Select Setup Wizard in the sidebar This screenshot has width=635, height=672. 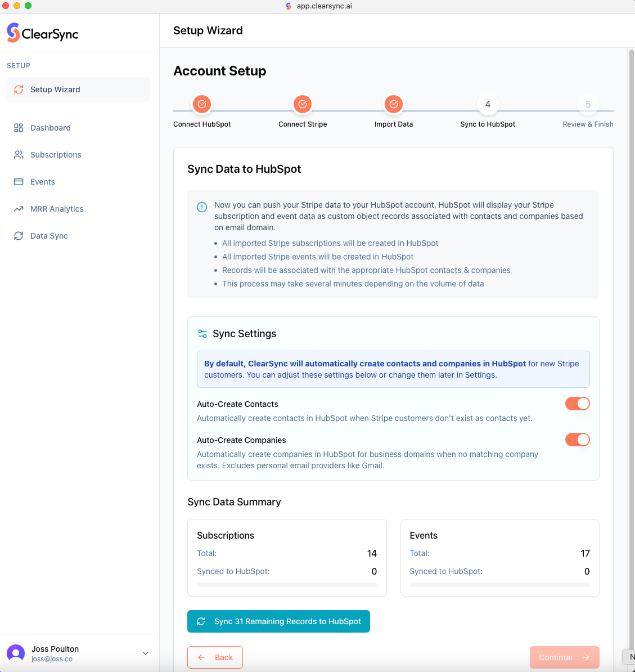click(78, 89)
